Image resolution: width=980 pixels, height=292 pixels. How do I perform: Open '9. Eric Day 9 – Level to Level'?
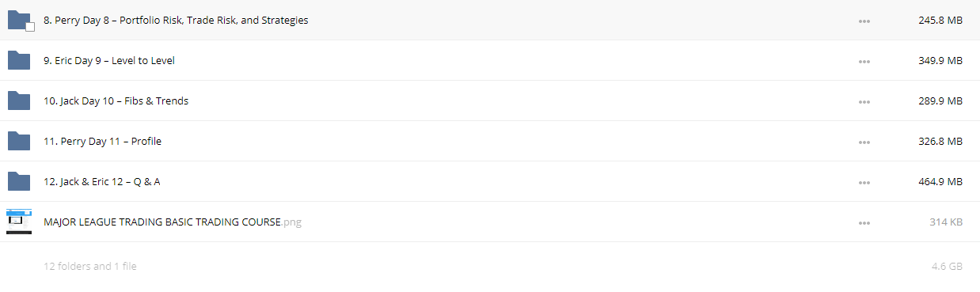[109, 61]
